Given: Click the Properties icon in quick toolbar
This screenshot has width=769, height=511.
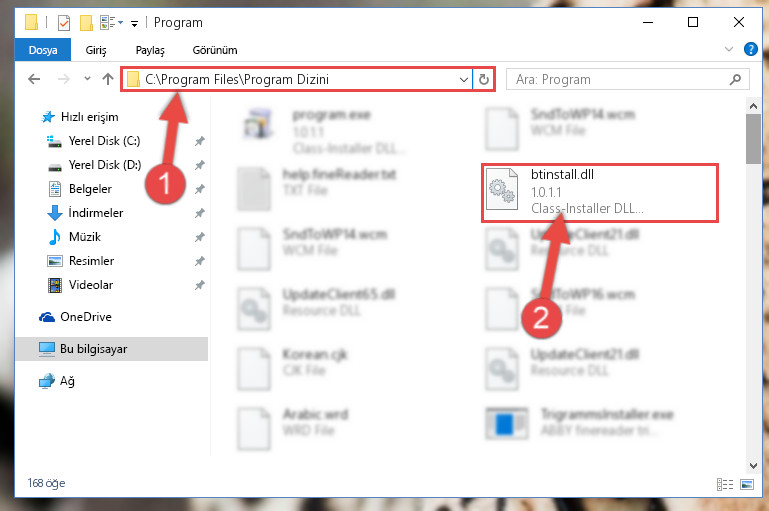Looking at the screenshot, I should pos(64,23).
